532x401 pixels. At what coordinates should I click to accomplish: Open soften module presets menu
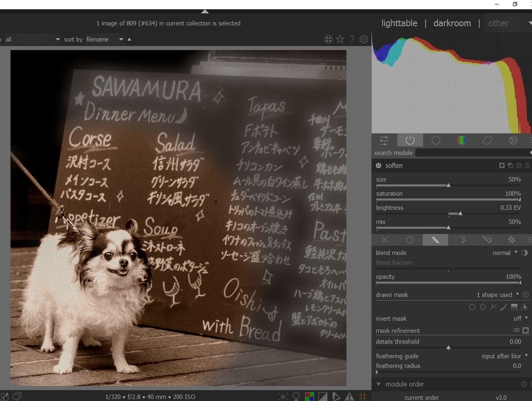click(x=527, y=165)
